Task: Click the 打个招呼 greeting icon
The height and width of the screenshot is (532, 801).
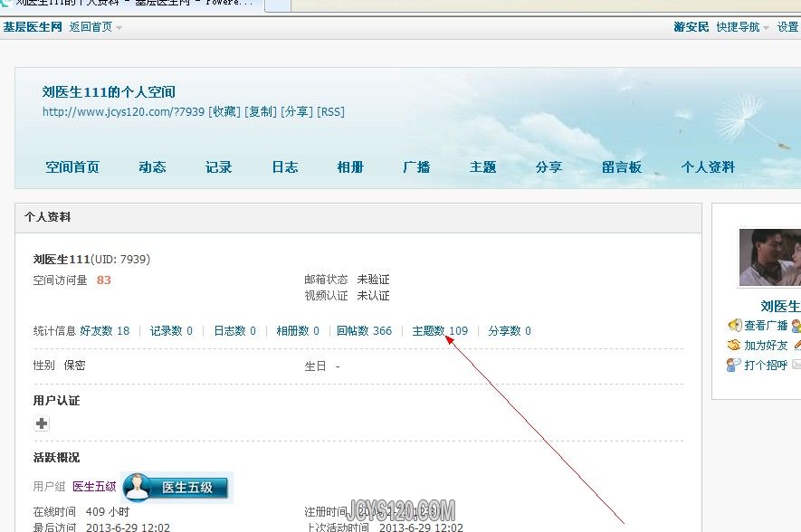Action: [x=734, y=366]
